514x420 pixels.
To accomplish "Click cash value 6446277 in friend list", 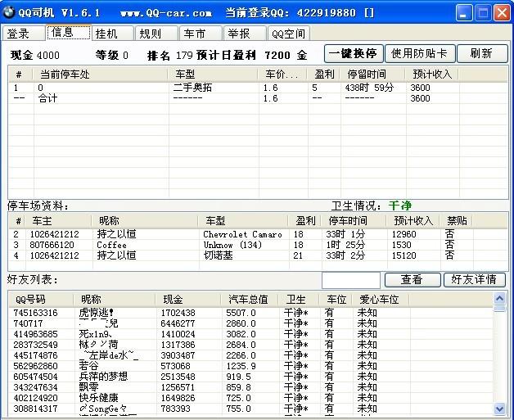I will point(178,323).
